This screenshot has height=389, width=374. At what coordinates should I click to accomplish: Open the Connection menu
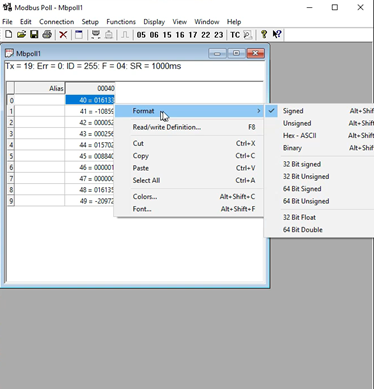pos(57,22)
